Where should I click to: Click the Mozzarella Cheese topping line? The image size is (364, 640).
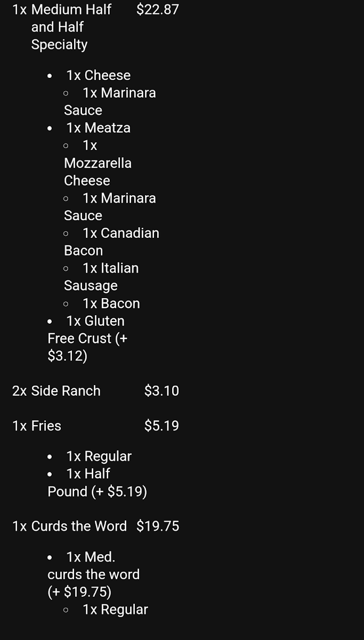coord(98,163)
